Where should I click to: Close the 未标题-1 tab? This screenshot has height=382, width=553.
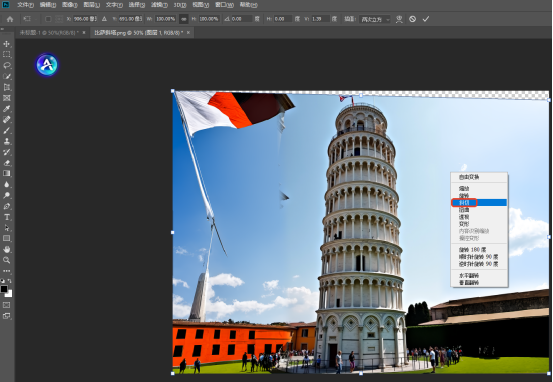coord(84,32)
